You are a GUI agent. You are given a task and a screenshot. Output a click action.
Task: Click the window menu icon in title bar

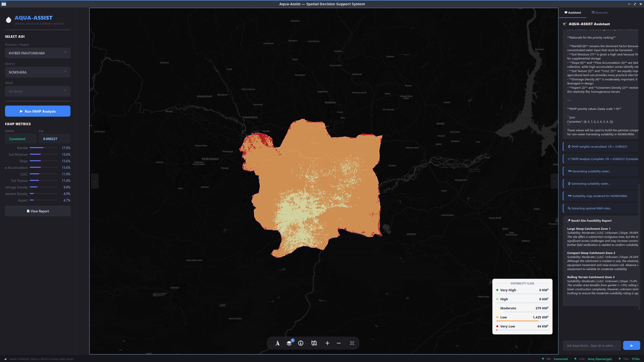[x=4, y=4]
